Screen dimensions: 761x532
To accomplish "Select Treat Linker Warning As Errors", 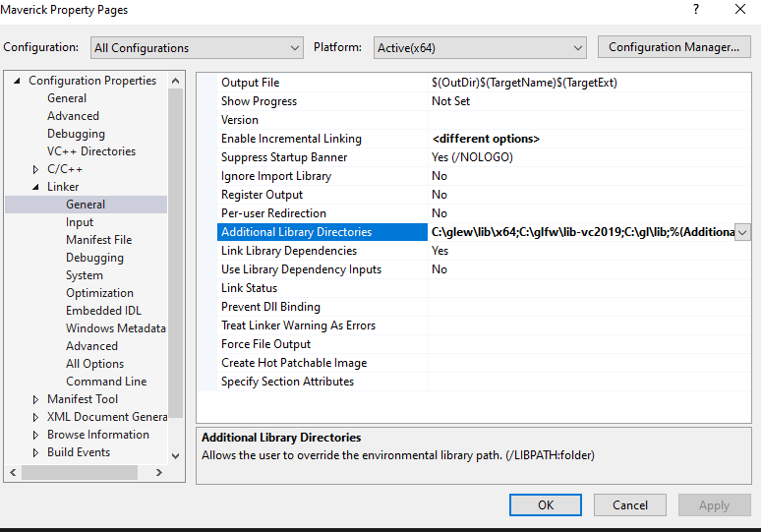I will pyautogui.click(x=299, y=325).
